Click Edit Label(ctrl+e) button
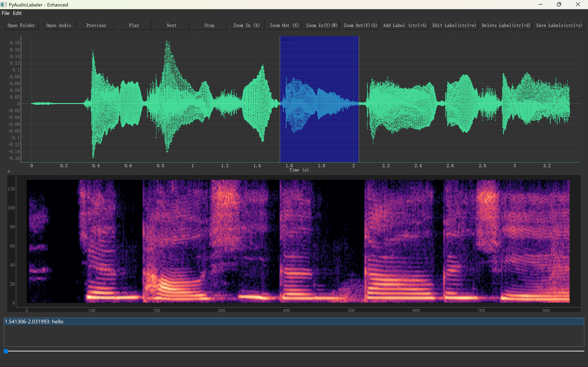The height and width of the screenshot is (367, 588). (454, 25)
